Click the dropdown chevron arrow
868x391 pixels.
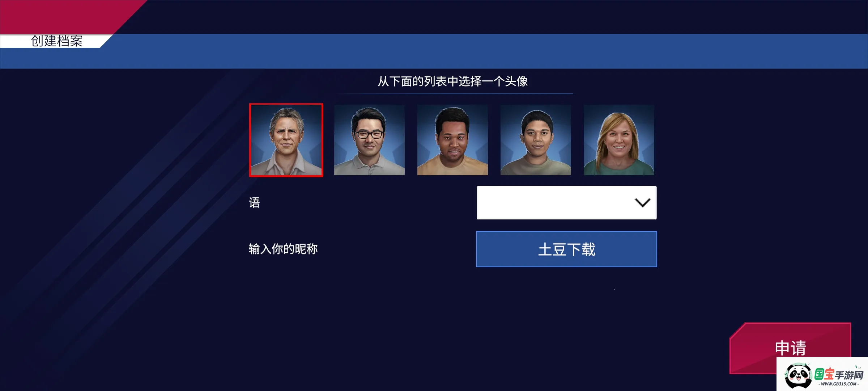(x=643, y=203)
